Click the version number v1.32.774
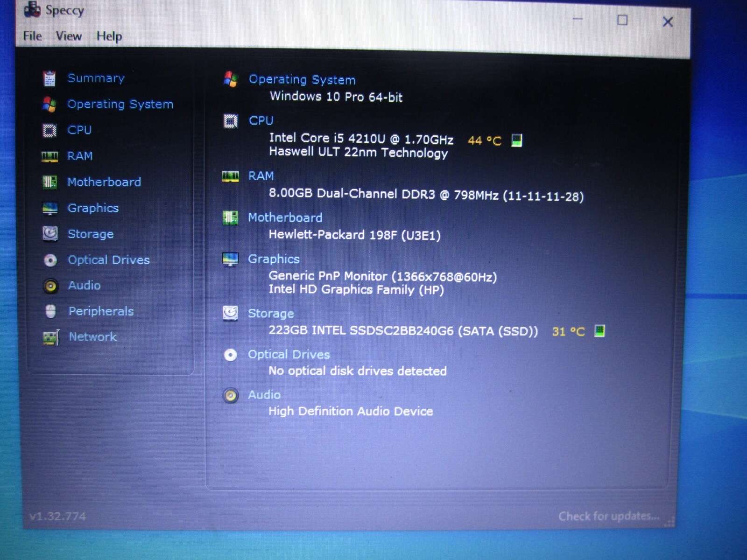 pyautogui.click(x=57, y=517)
